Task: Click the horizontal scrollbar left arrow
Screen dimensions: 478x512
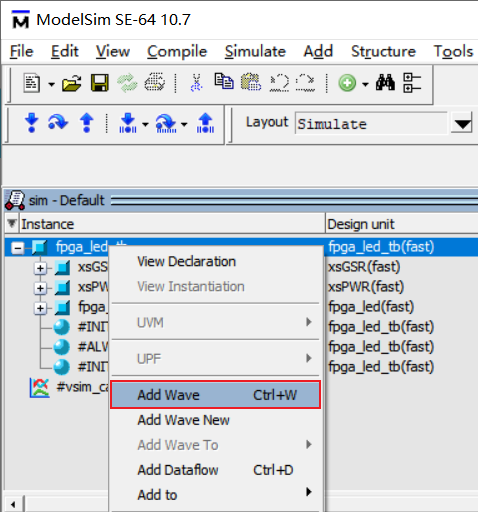Action: (13, 504)
